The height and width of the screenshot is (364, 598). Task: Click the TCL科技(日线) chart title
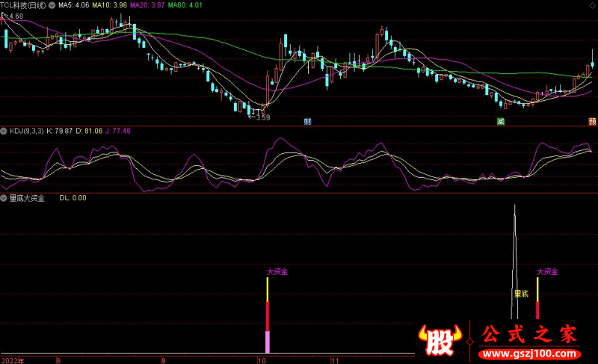[x=24, y=5]
